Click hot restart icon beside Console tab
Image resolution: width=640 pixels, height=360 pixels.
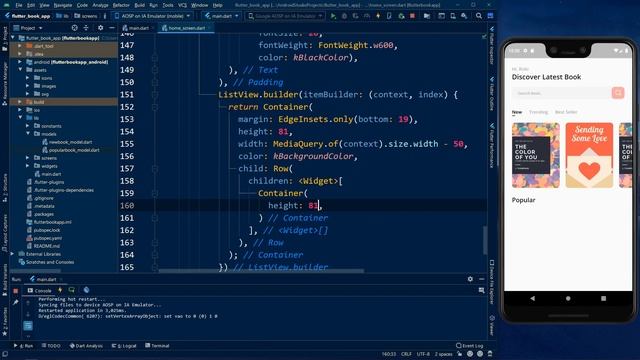coord(71,290)
